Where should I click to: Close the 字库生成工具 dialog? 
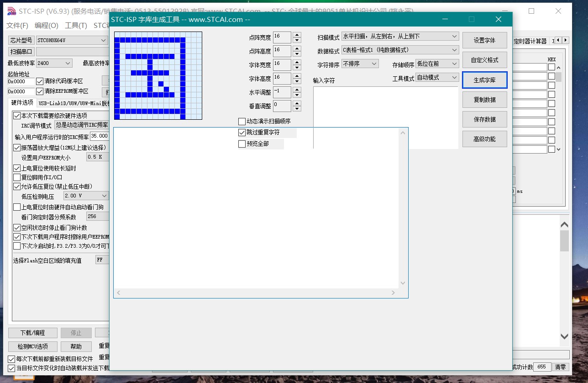click(499, 19)
